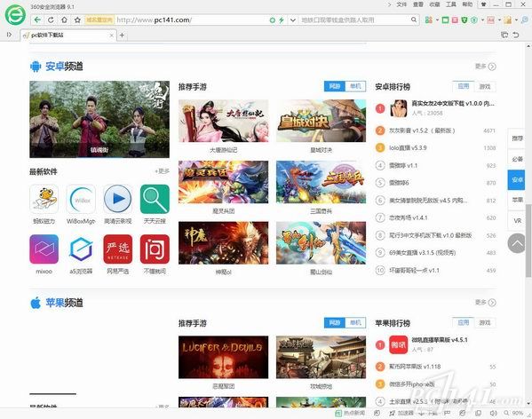Viewport: 532px width, 419px height.
Task: Open the browser home page icon
Action: pyautogui.click(x=64, y=20)
